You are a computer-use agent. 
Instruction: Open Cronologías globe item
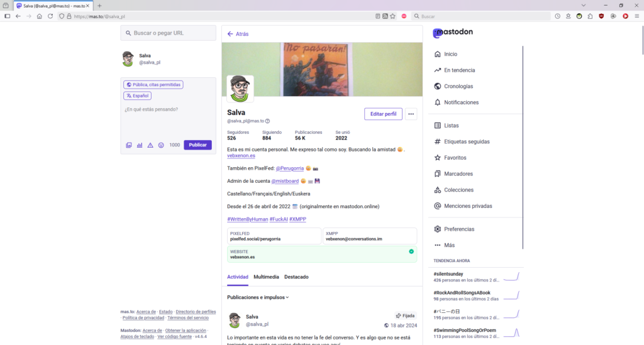click(x=453, y=86)
